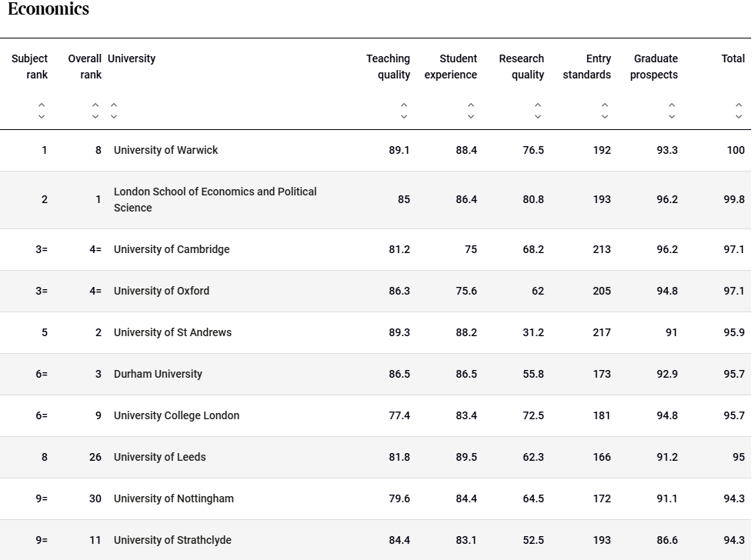Select Oxford research quality value 62
This screenshot has width=755, height=560.
click(538, 291)
